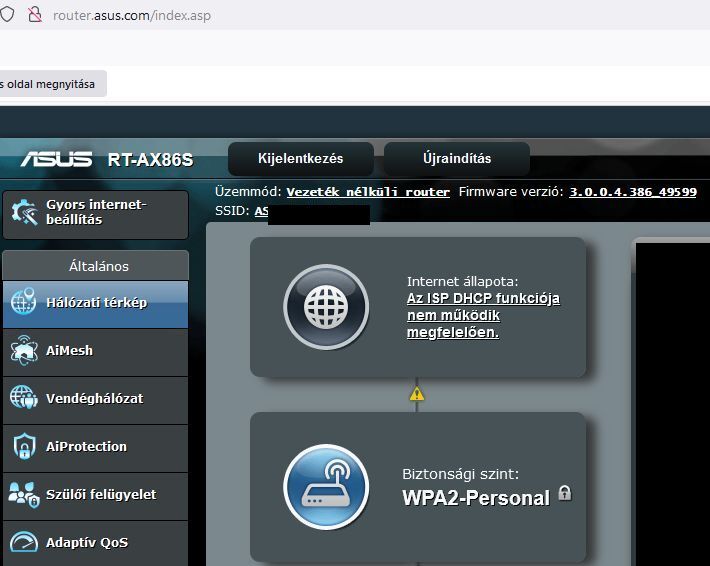Click the Internet állapota label
The image size is (710, 566).
(x=462, y=281)
